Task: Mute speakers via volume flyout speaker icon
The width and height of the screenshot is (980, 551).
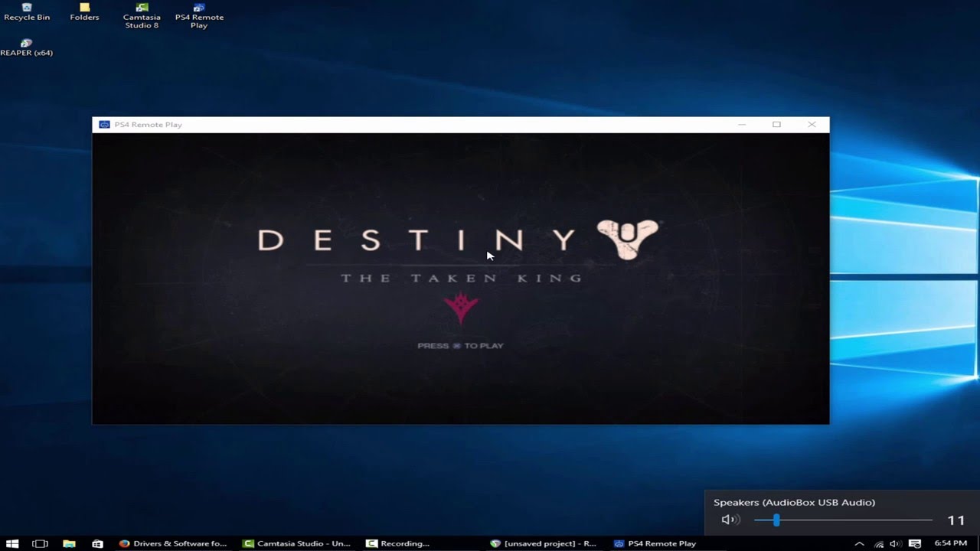Action: 730,520
